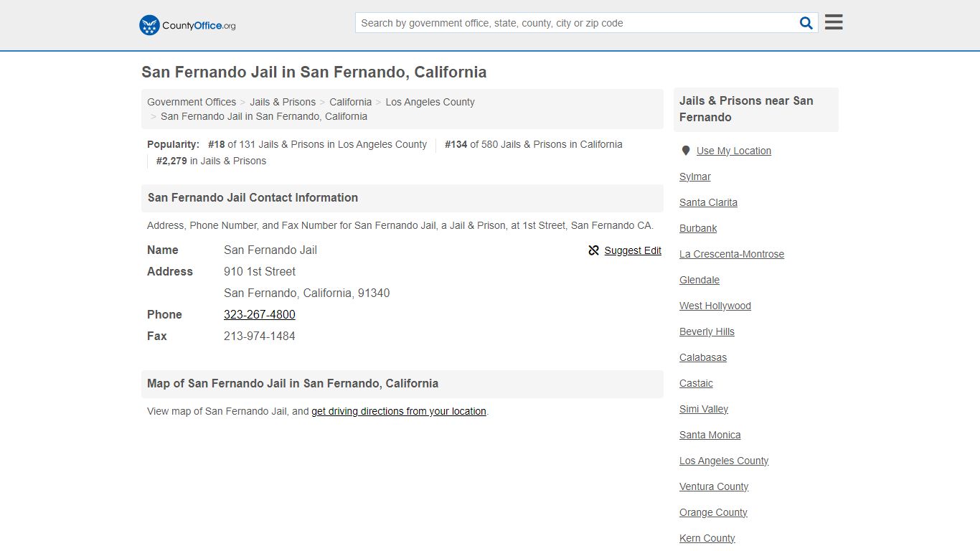Call phone number 323-267-4800

pyautogui.click(x=260, y=314)
